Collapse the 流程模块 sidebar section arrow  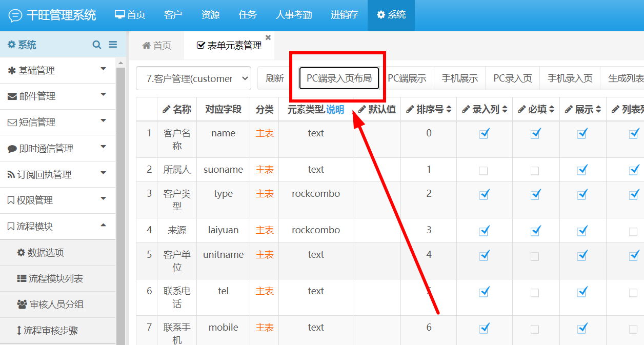pyautogui.click(x=103, y=225)
